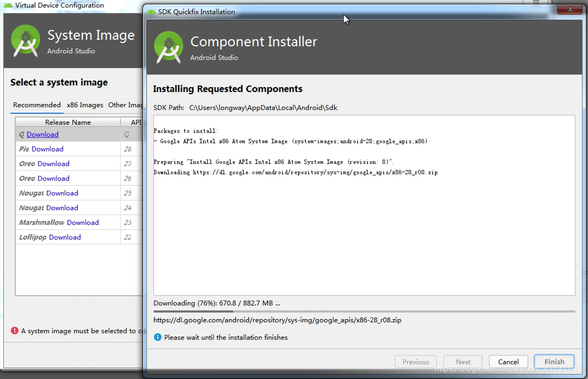Click the disabled Previous button
This screenshot has height=379, width=588.
pos(416,362)
